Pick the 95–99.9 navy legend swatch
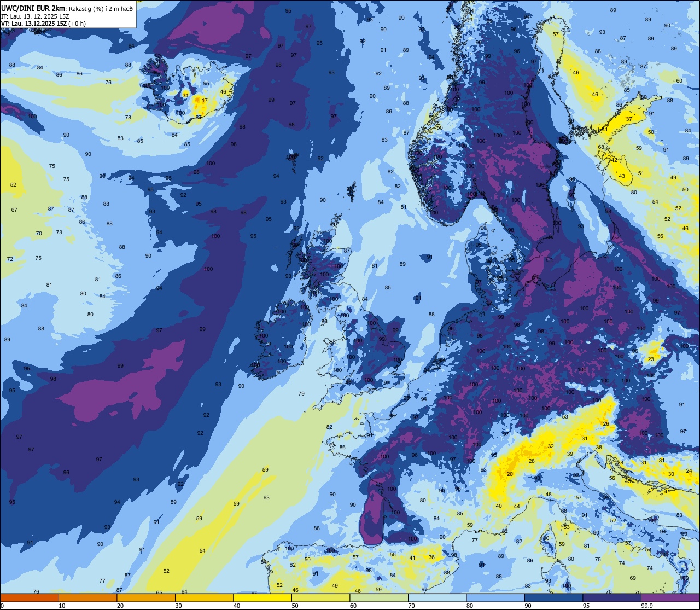 612,597
